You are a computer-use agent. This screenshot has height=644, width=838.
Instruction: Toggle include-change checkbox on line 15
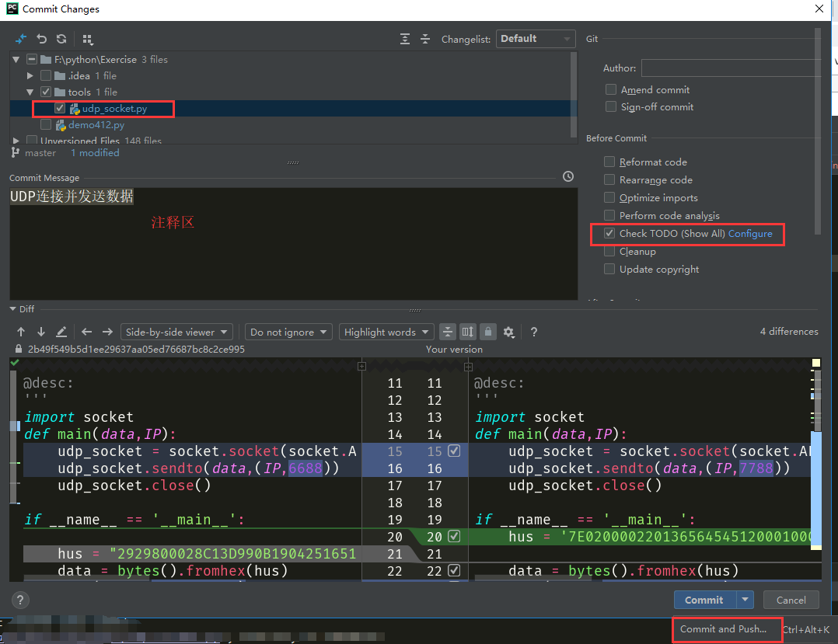pos(454,451)
